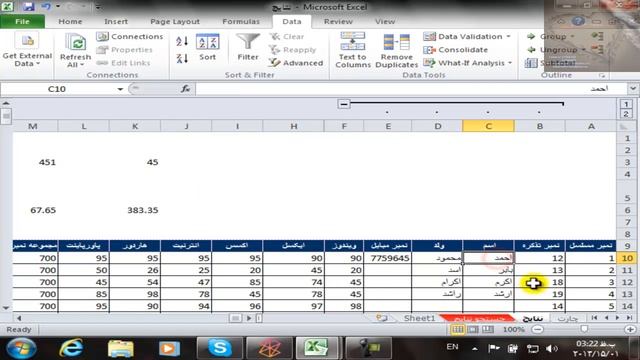Screen dimensions: 640x360
Task: Select row 10 header
Action: (x=627, y=258)
